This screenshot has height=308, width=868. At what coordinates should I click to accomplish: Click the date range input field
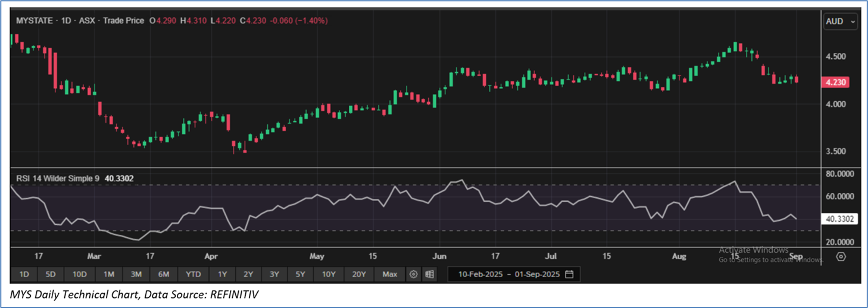[x=509, y=274]
